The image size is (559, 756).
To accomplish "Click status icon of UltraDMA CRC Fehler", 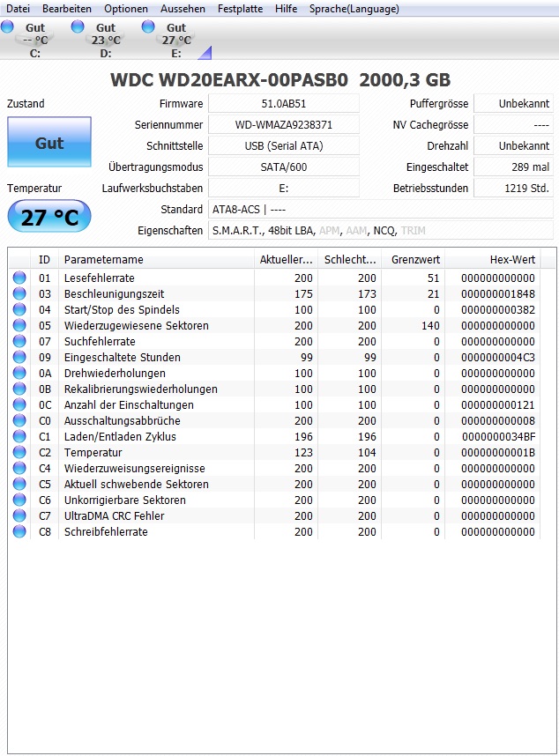I will tap(19, 515).
